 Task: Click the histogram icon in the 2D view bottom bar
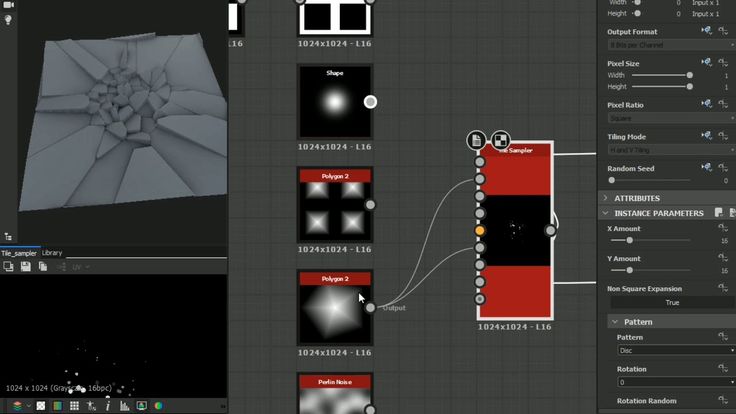125,406
